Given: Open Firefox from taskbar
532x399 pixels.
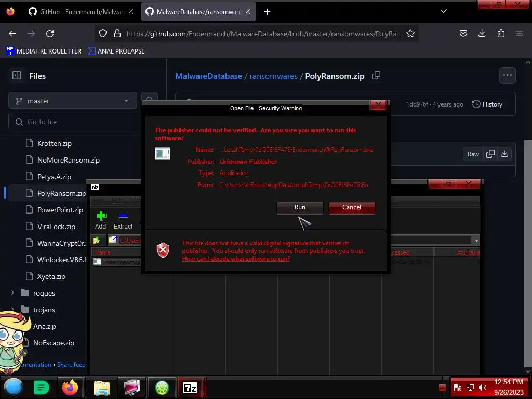Looking at the screenshot, I should click(x=70, y=387).
